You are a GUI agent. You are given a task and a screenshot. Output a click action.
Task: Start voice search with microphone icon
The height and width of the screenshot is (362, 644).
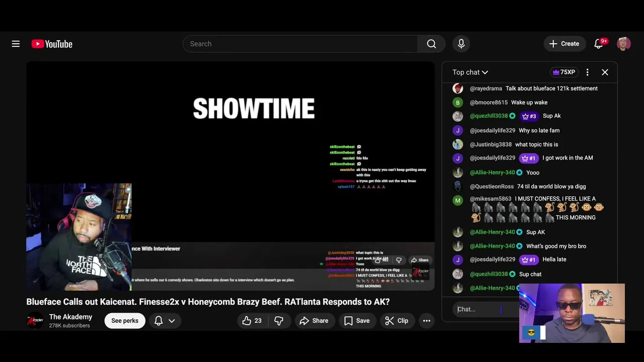(x=461, y=44)
